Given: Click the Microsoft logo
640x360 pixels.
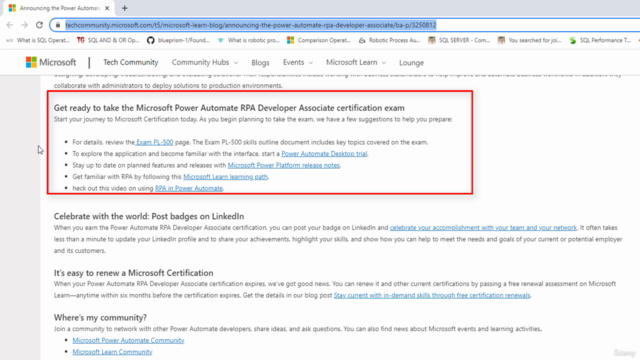Looking at the screenshot, I should 51,62.
